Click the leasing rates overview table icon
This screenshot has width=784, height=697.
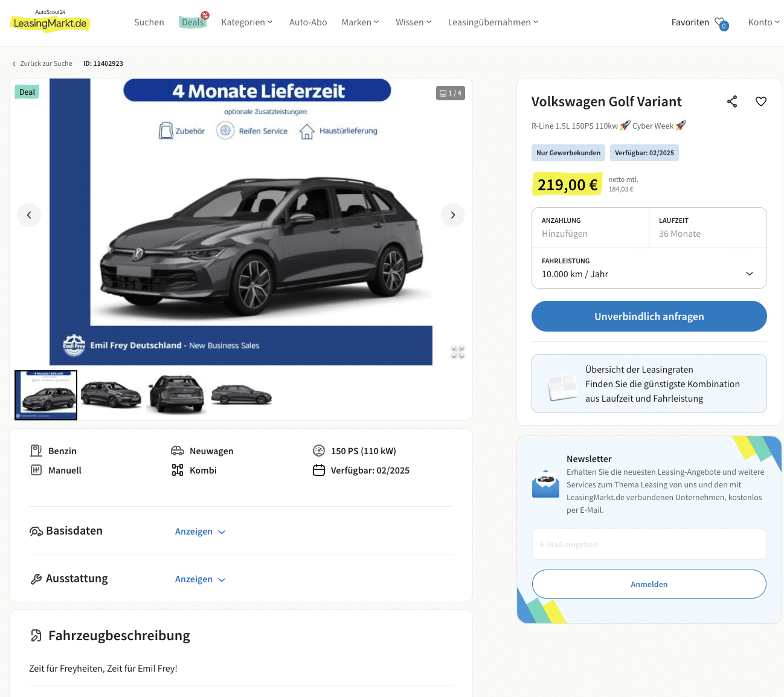click(562, 387)
